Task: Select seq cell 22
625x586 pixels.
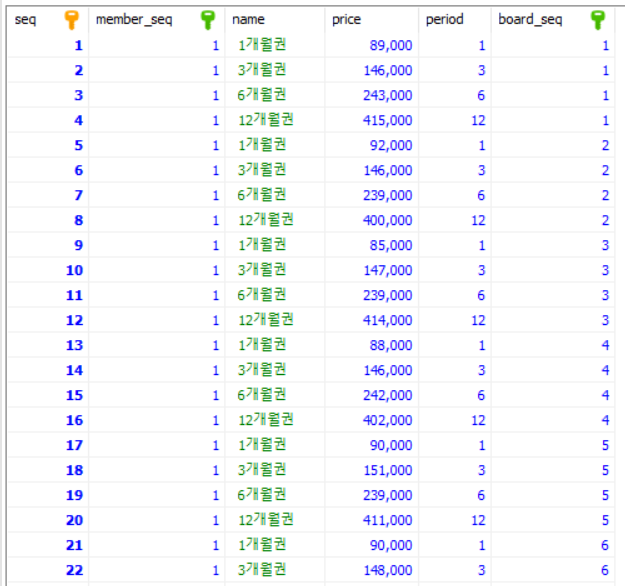Action: click(48, 570)
